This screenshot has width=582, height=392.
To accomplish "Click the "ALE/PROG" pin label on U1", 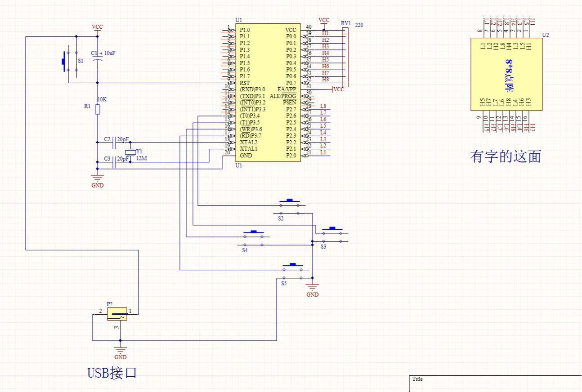I will [x=283, y=96].
